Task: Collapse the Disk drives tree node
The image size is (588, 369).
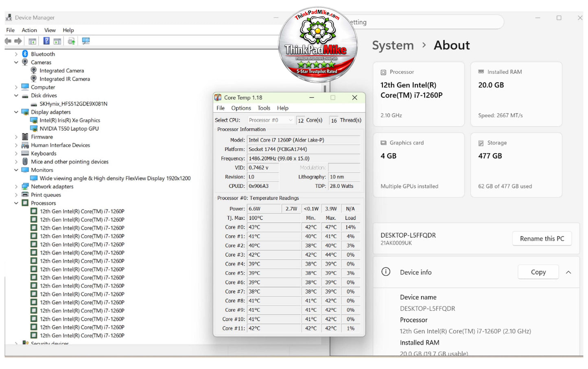Action: pyautogui.click(x=16, y=96)
